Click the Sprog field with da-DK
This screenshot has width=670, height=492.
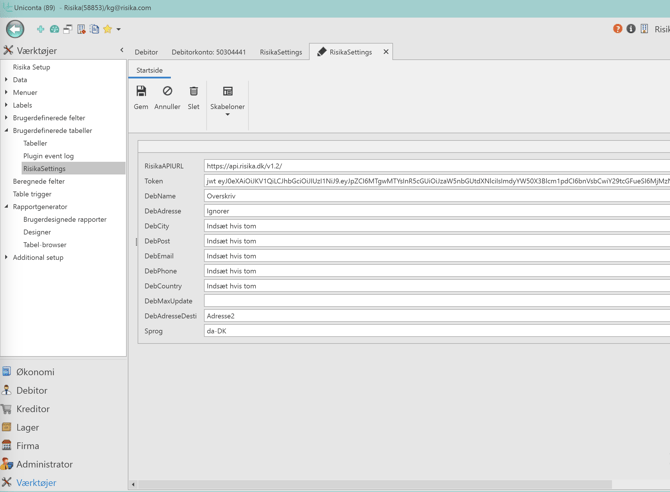click(437, 331)
